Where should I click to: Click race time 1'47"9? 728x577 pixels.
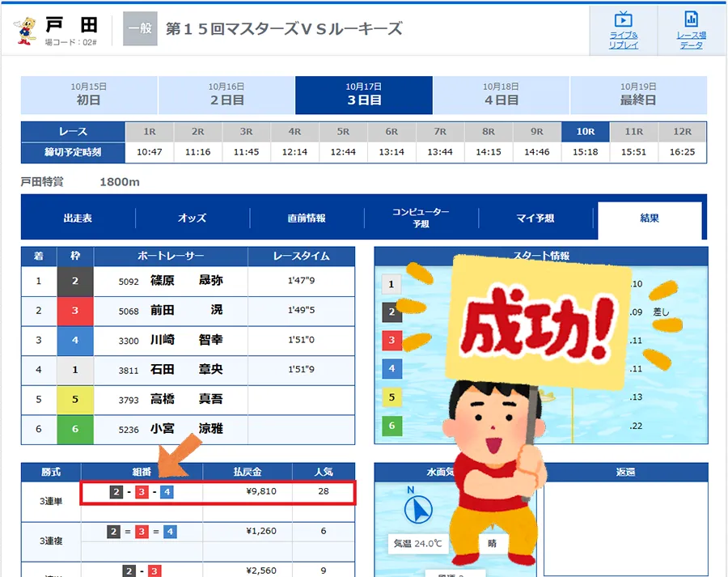[x=302, y=281]
